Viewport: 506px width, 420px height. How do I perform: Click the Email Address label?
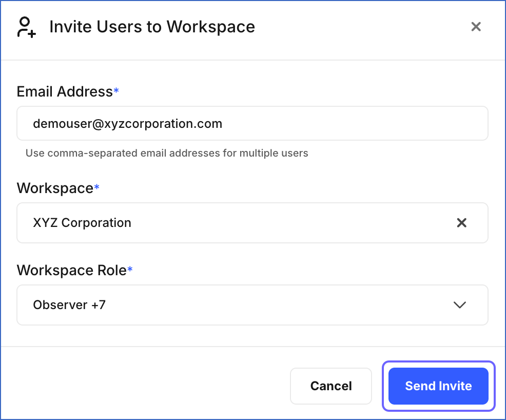[68, 92]
